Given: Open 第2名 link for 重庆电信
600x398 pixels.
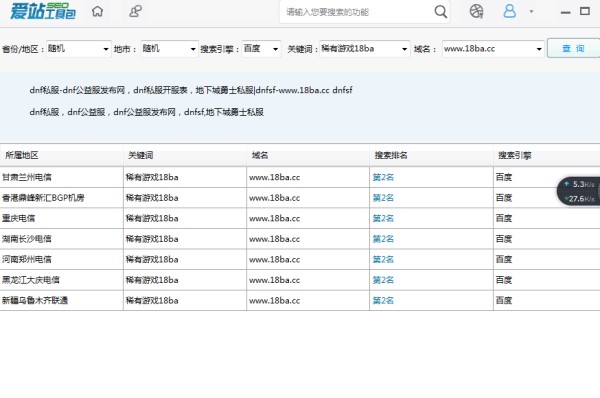Looking at the screenshot, I should coord(383,219).
